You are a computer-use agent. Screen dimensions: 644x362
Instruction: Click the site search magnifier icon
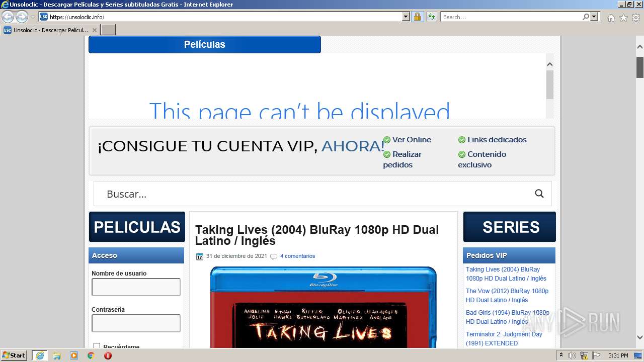(x=539, y=194)
